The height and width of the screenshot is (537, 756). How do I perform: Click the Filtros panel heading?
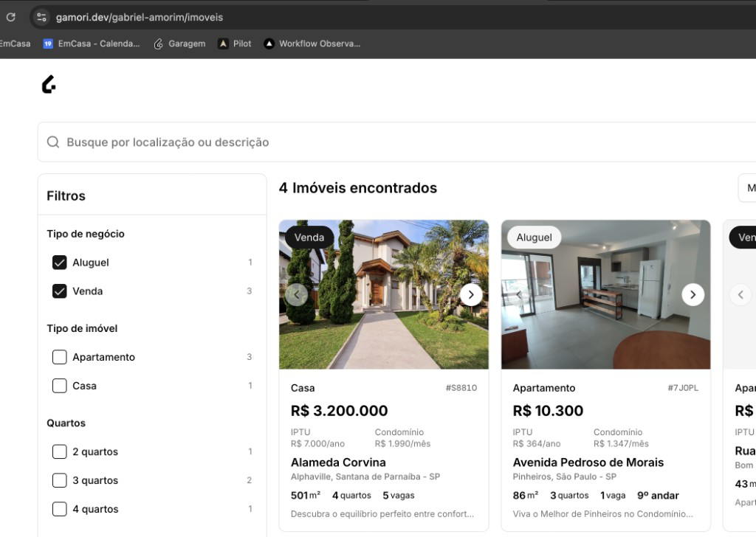tap(66, 196)
